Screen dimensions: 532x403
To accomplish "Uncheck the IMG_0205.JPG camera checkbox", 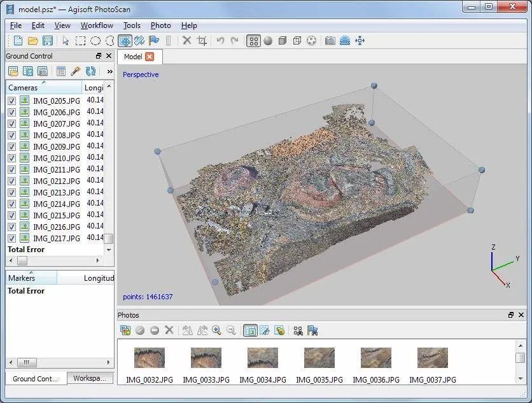I will pyautogui.click(x=12, y=100).
